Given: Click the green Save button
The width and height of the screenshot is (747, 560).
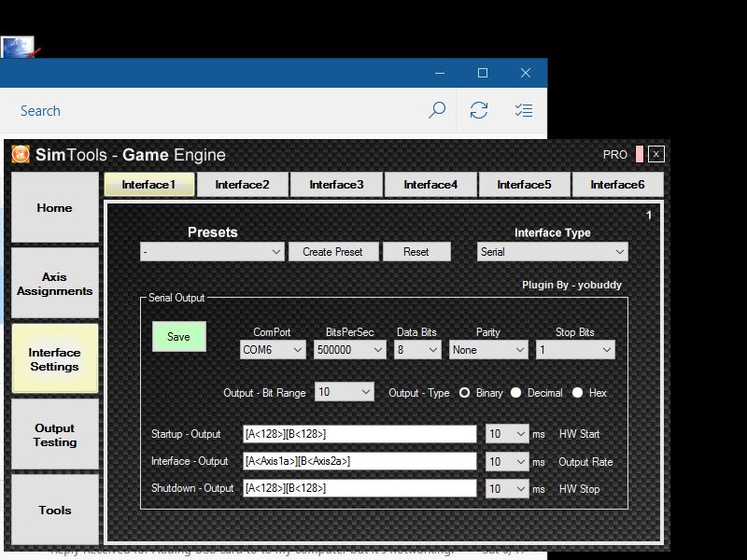Looking at the screenshot, I should [x=179, y=337].
